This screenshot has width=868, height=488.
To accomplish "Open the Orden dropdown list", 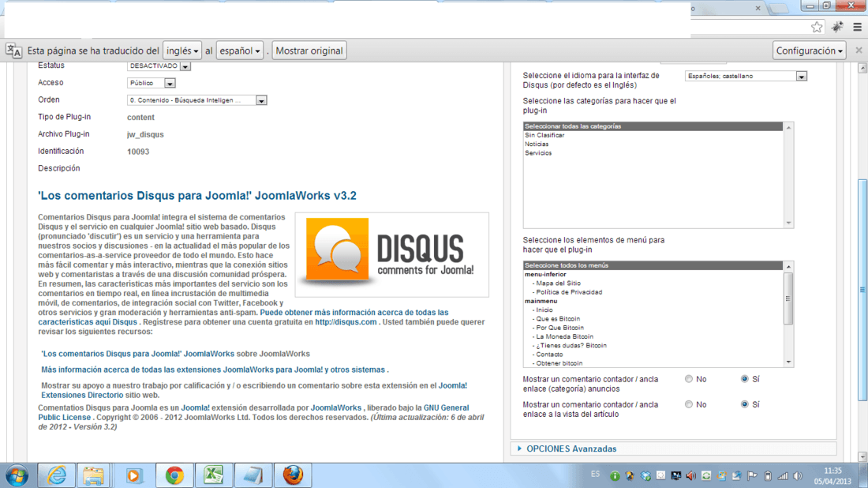I will pos(197,100).
